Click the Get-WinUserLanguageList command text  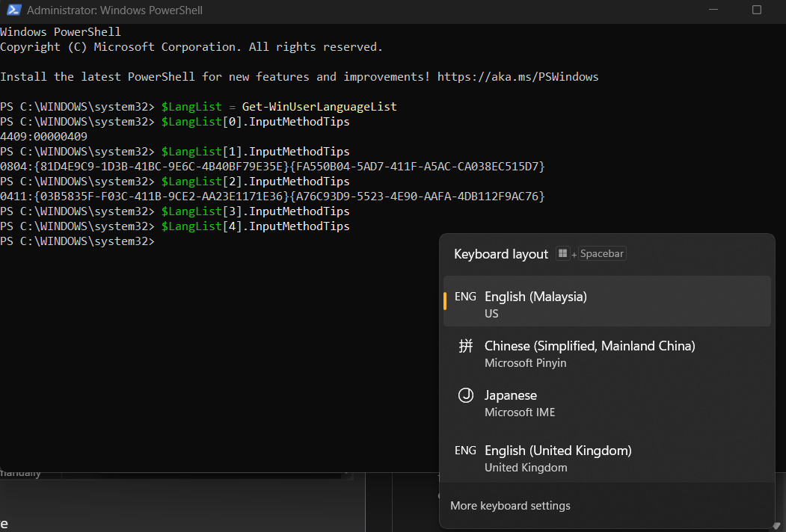319,107
